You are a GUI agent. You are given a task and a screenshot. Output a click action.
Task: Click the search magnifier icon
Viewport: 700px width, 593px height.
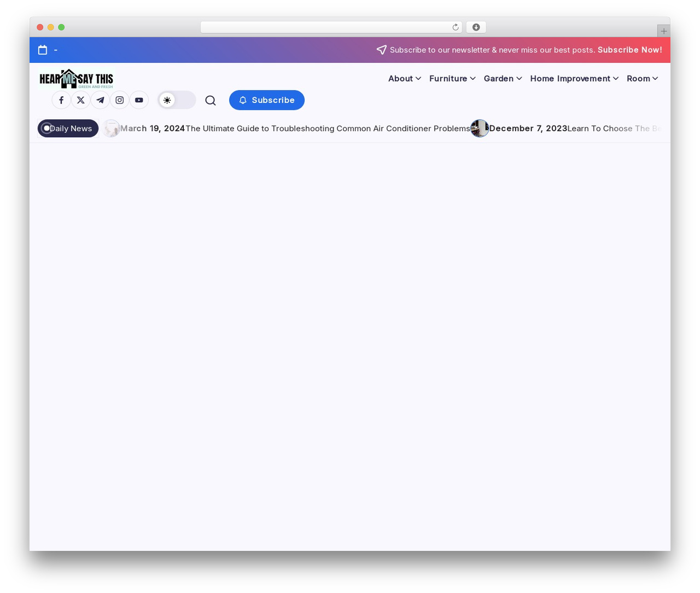click(x=211, y=100)
